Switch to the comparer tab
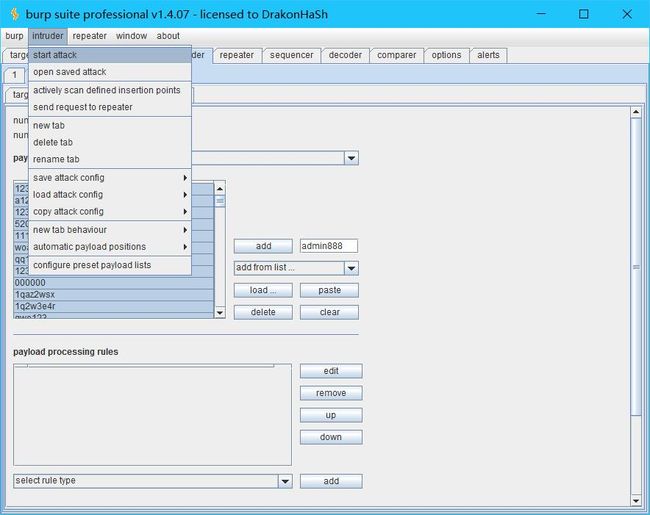 396,55
